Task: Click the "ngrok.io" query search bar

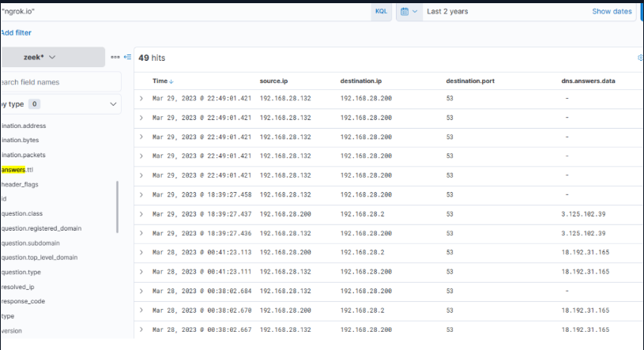Action: pyautogui.click(x=186, y=12)
